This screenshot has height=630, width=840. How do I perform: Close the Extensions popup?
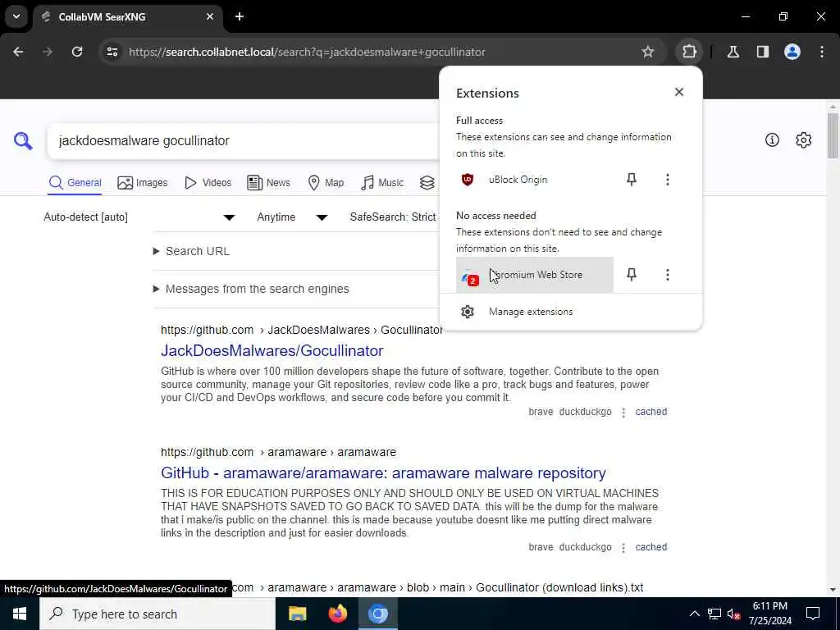coord(678,92)
